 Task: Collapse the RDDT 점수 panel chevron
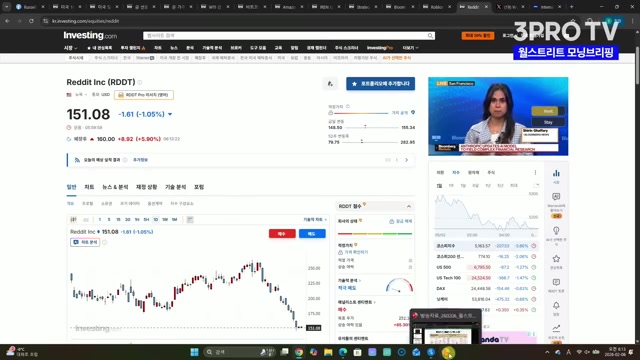tap(409, 207)
